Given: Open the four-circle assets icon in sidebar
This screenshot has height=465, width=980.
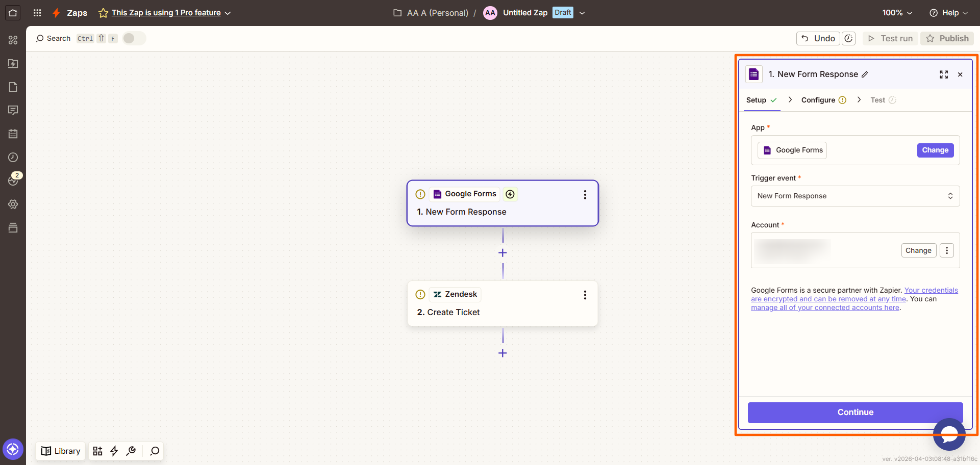Looking at the screenshot, I should [x=13, y=40].
